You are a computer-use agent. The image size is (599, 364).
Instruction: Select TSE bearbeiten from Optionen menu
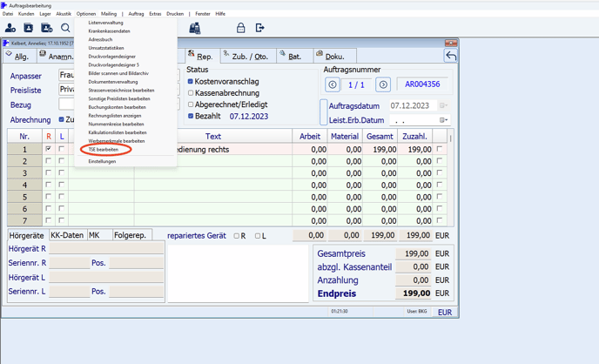[x=104, y=150]
